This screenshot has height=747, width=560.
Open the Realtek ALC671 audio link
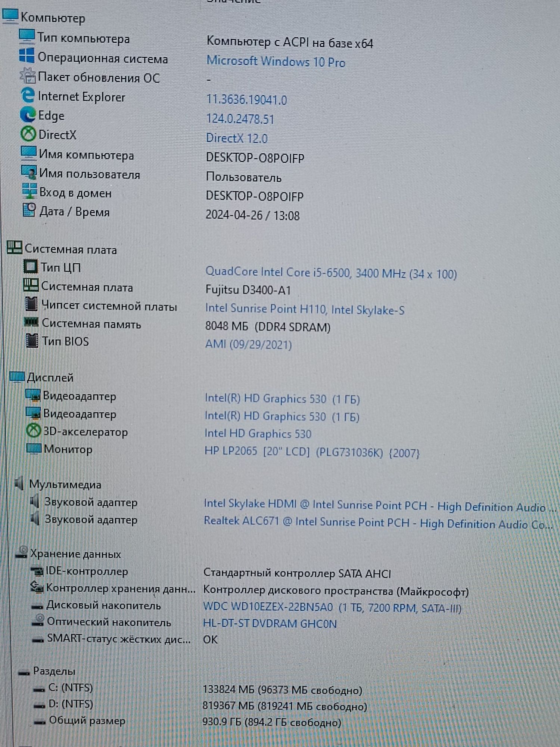378,523
